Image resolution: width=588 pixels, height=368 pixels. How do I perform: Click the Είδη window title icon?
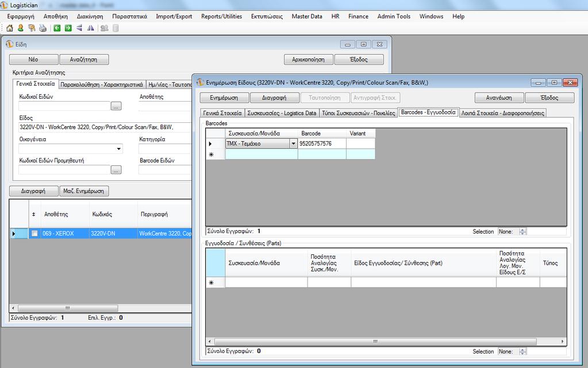(x=10, y=44)
